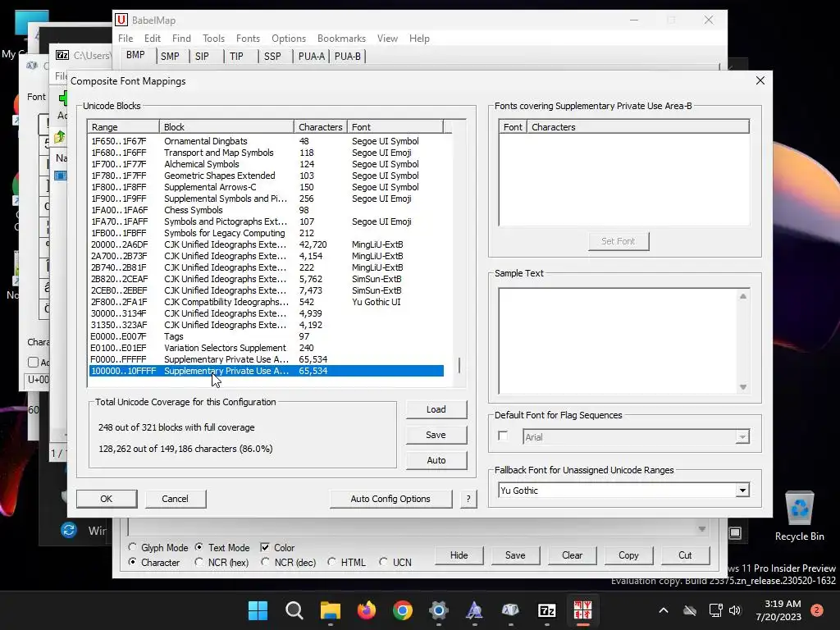Screen dimensions: 840x630
Task: Close Composite Font Mappings dialog
Action: (x=760, y=80)
